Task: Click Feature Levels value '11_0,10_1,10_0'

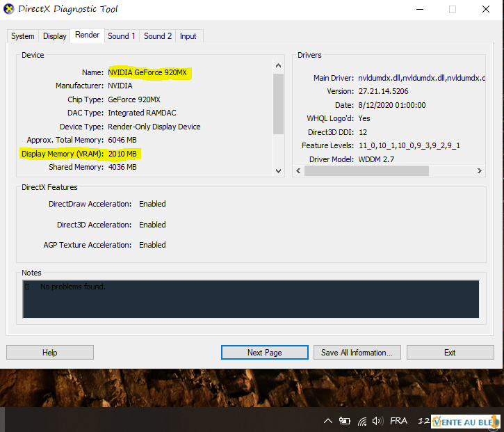Action: point(409,145)
